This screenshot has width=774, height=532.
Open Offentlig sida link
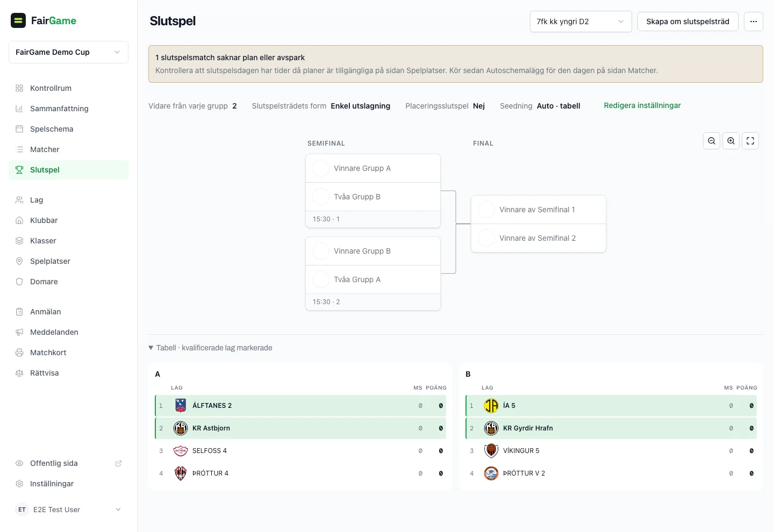pyautogui.click(x=68, y=463)
